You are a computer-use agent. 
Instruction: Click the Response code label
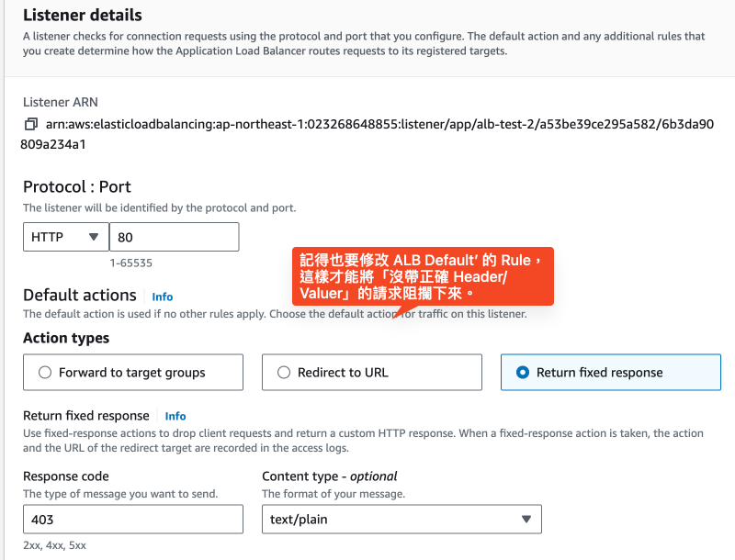click(66, 476)
